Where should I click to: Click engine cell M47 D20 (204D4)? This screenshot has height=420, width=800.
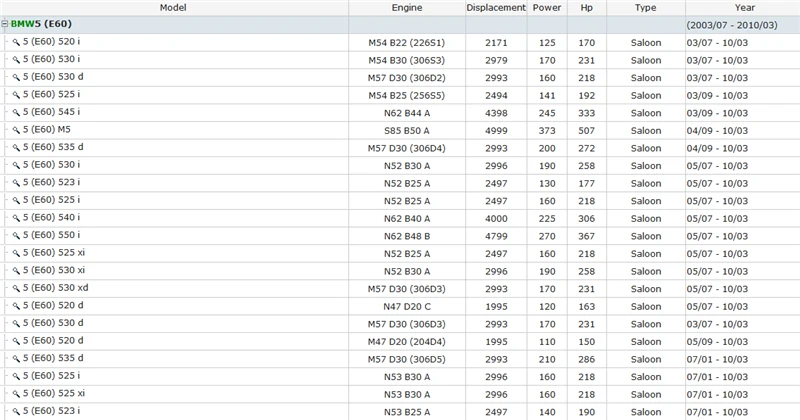407,342
